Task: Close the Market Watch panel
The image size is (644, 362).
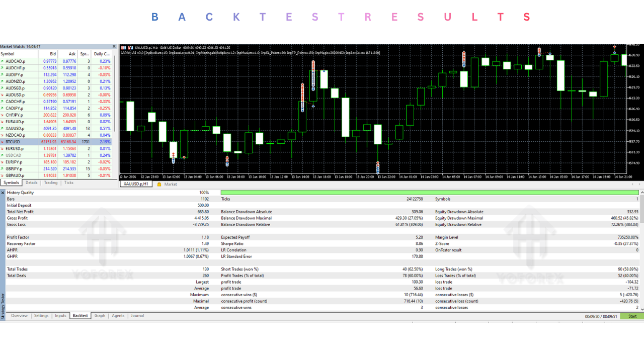Action: (114, 46)
